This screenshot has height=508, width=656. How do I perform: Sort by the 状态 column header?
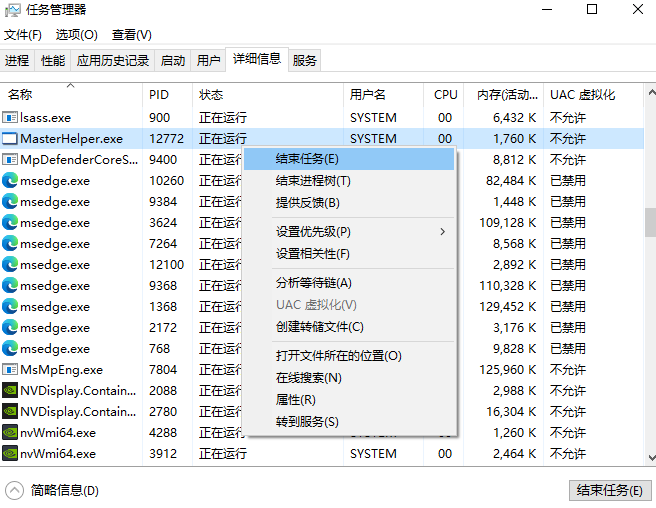pyautogui.click(x=268, y=95)
